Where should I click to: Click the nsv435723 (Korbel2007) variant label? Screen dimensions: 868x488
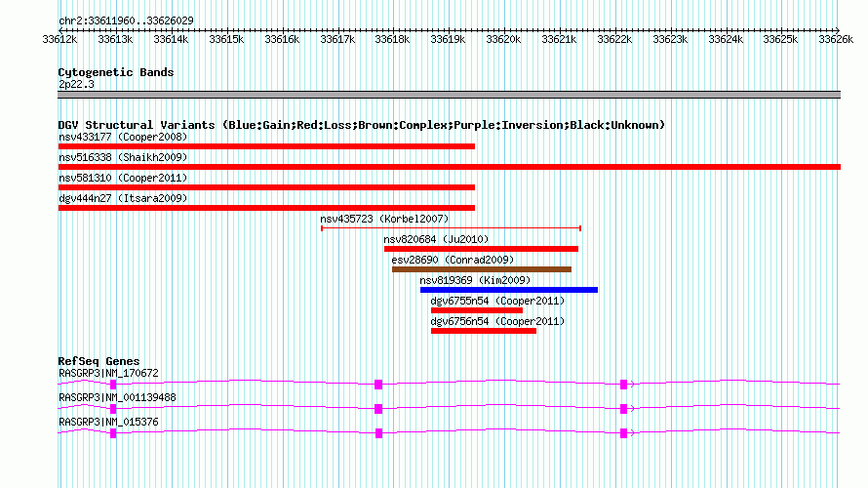pos(384,219)
